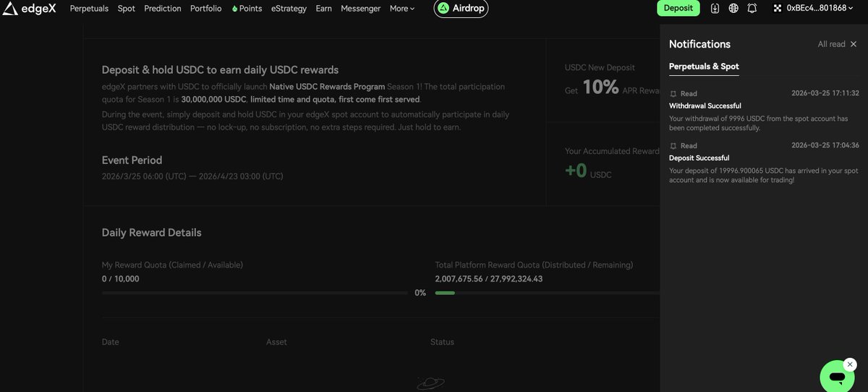Expand the wallet address 0xBEc4...801868 dropdown

coord(820,9)
